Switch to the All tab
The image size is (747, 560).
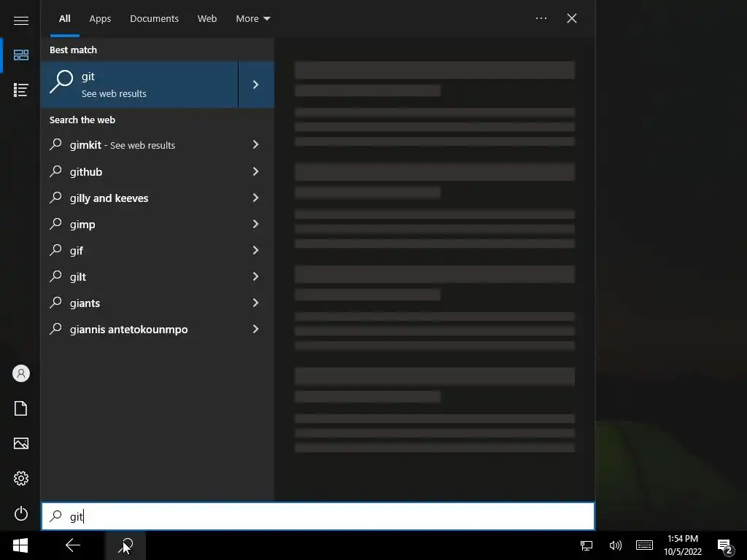pyautogui.click(x=65, y=18)
